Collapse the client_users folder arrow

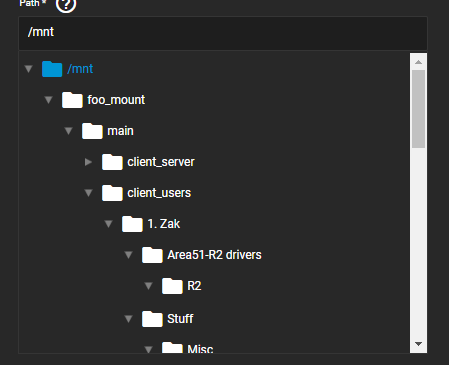click(x=89, y=193)
